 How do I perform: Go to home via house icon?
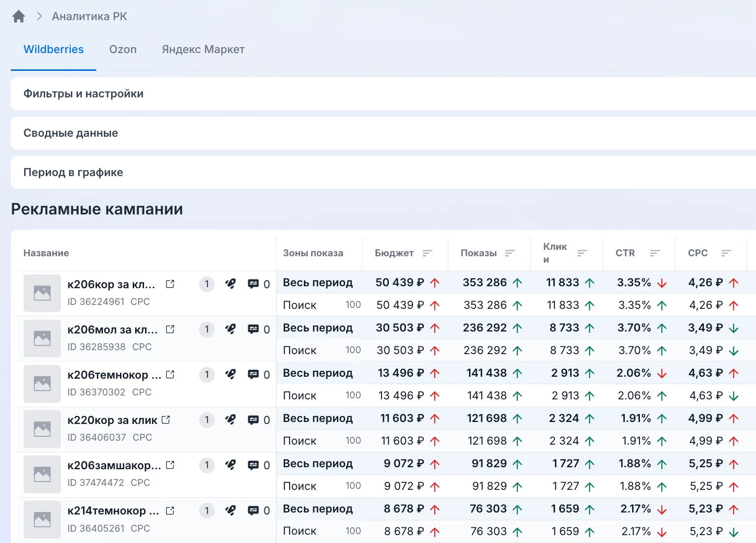(19, 17)
